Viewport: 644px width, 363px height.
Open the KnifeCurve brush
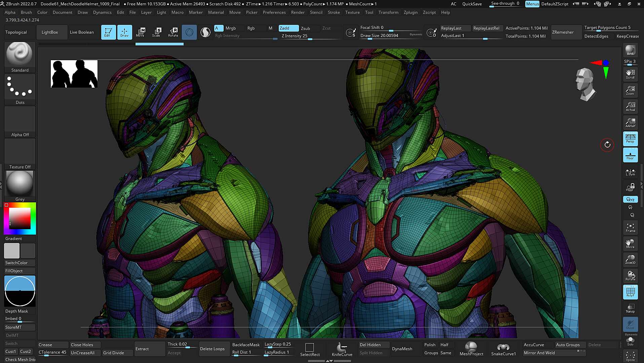point(342,349)
